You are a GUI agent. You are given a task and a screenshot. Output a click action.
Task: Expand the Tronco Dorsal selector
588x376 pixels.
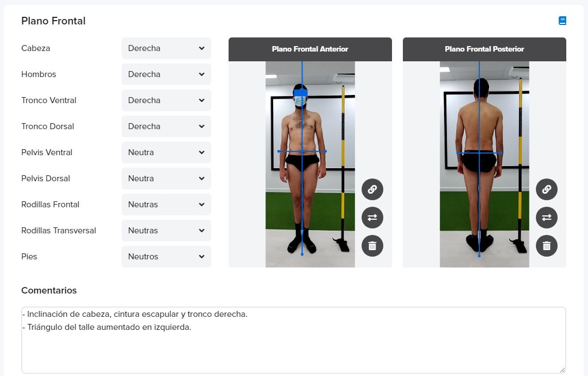pos(166,126)
